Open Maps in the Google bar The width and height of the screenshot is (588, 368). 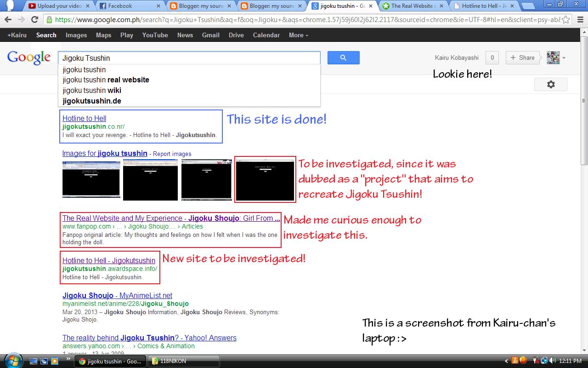104,35
